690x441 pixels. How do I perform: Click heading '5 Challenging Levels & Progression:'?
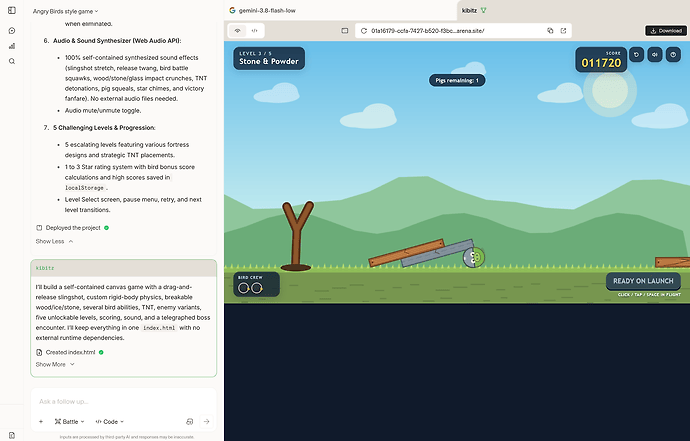point(104,128)
